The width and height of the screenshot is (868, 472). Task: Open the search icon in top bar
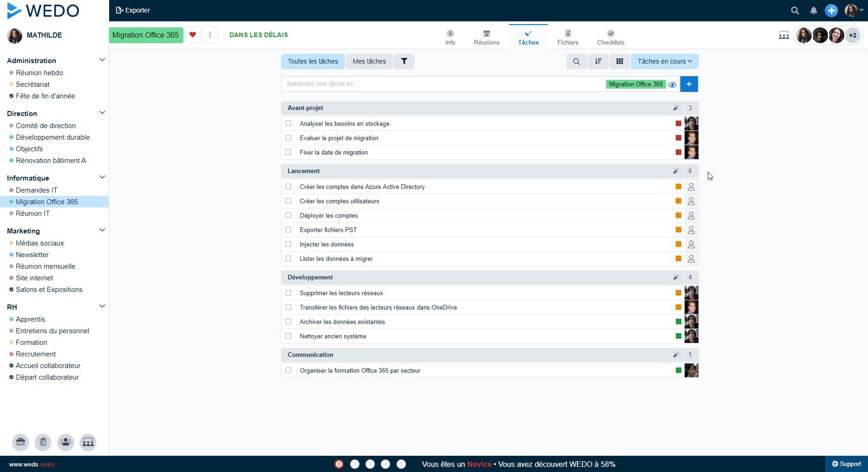tap(795, 10)
